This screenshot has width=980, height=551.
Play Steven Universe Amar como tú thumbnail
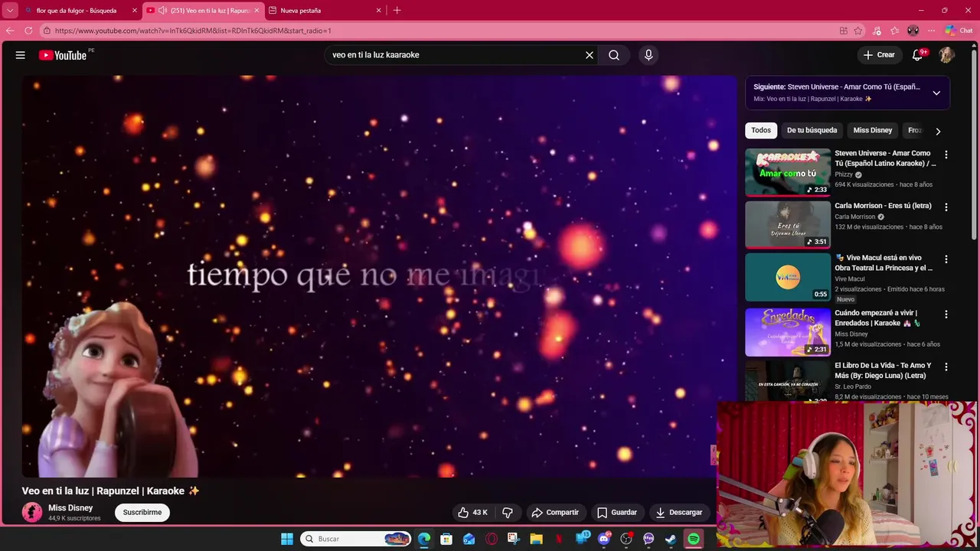(788, 172)
